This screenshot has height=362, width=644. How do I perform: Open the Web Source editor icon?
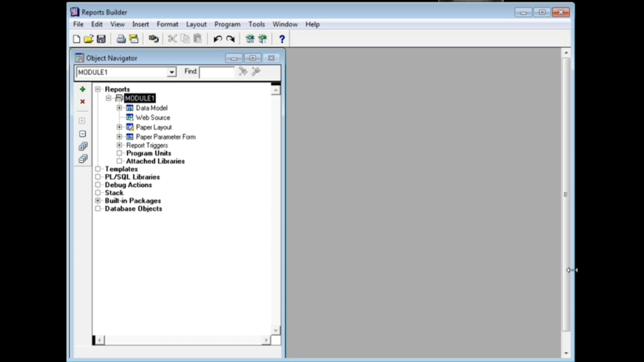coord(130,117)
